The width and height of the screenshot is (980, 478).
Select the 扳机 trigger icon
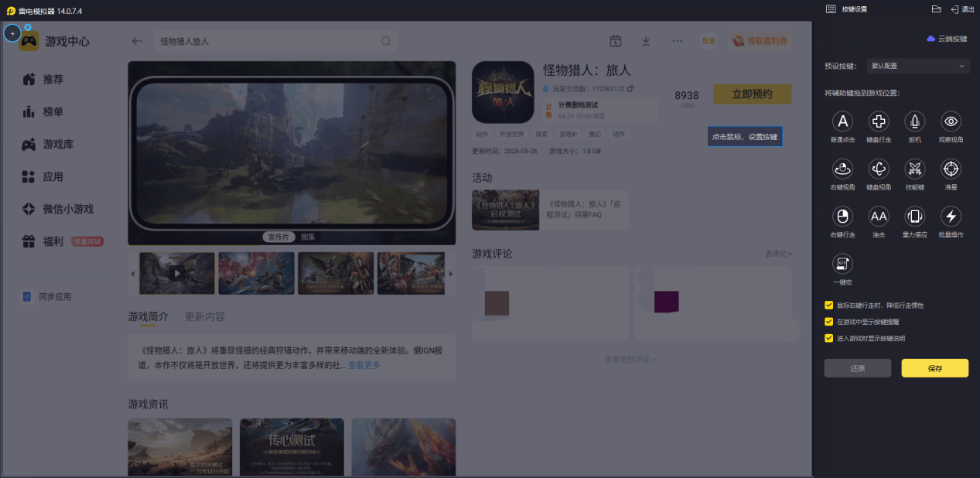[x=915, y=121]
